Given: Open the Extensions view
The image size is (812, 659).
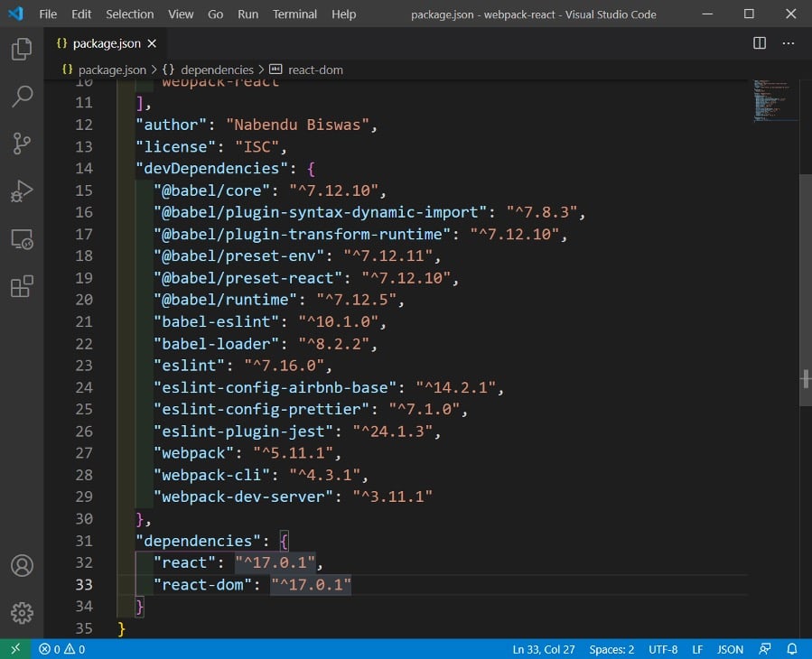Looking at the screenshot, I should pyautogui.click(x=22, y=283).
